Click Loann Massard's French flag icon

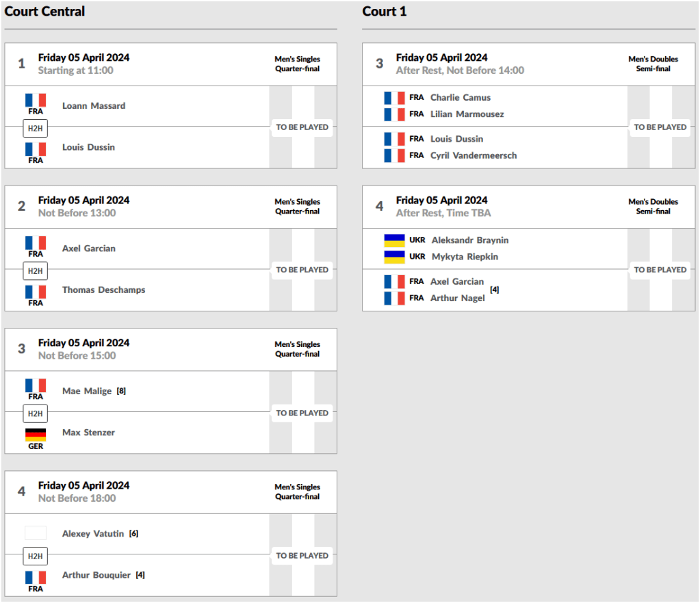point(36,100)
